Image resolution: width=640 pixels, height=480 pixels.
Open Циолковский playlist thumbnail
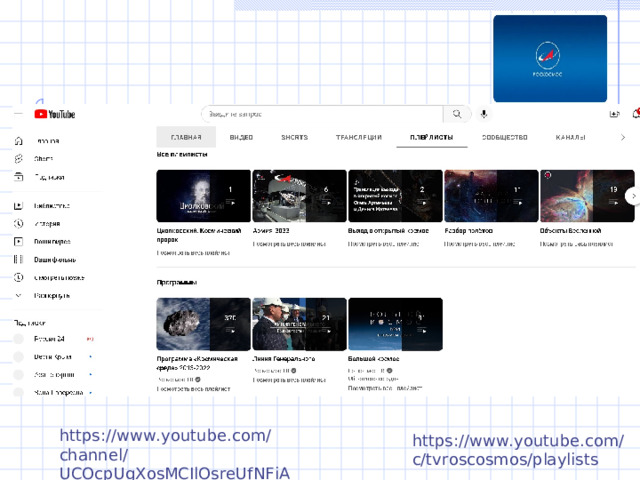[204, 196]
